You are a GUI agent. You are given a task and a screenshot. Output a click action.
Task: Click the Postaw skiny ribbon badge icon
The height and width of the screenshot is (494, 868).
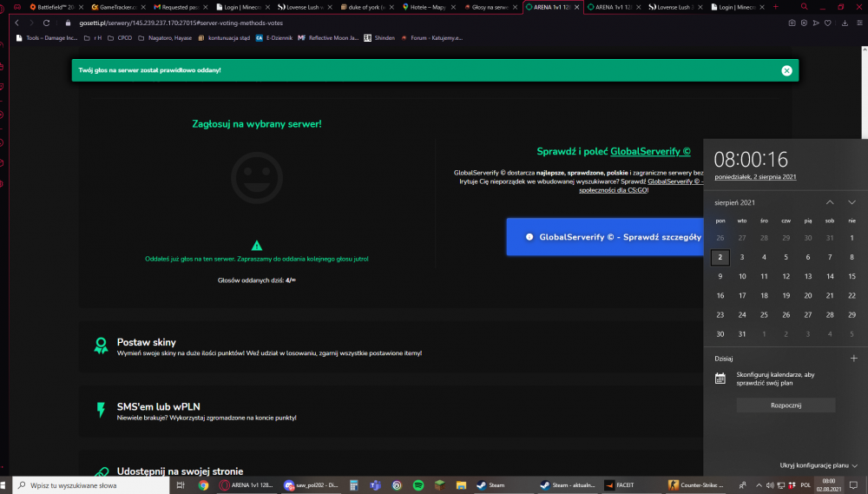pos(101,346)
